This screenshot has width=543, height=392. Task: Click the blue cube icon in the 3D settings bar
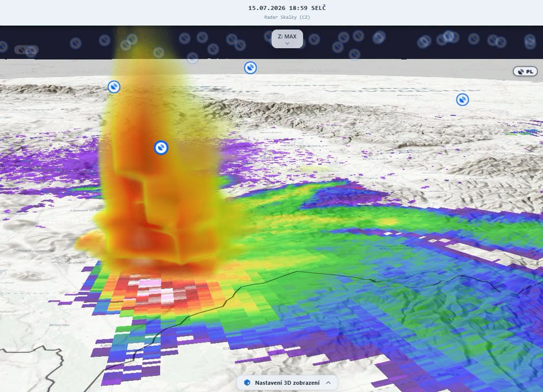(x=247, y=382)
